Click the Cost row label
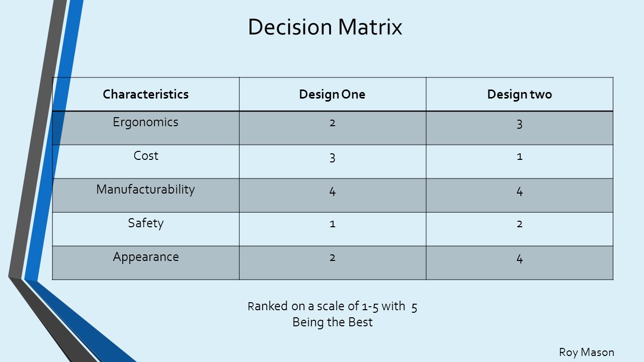 pyautogui.click(x=146, y=156)
